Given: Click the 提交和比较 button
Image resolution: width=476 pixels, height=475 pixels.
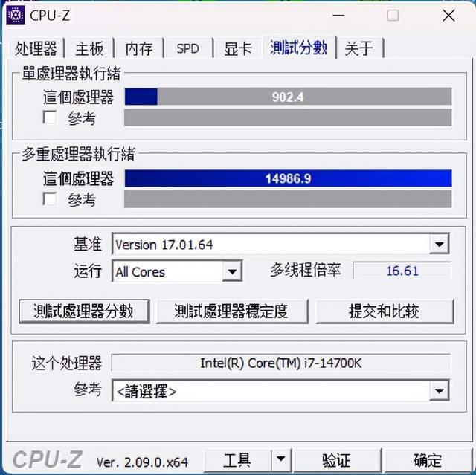Looking at the screenshot, I should point(385,311).
